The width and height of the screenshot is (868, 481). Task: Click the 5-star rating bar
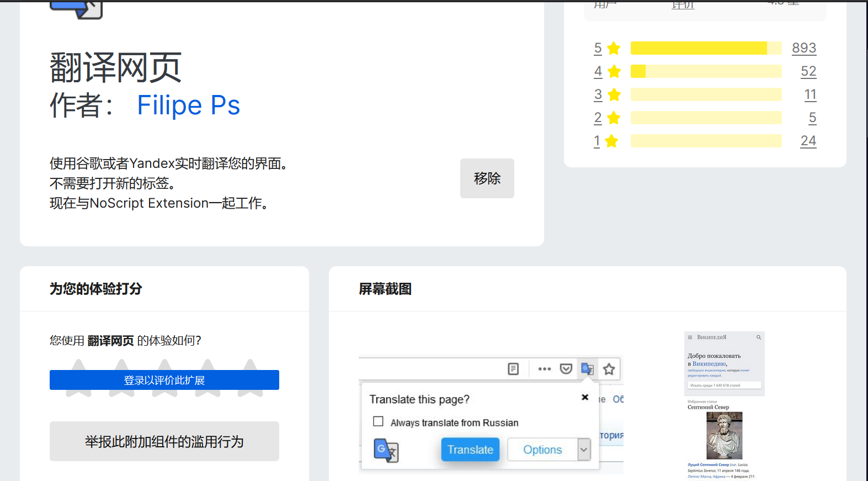[x=706, y=48]
